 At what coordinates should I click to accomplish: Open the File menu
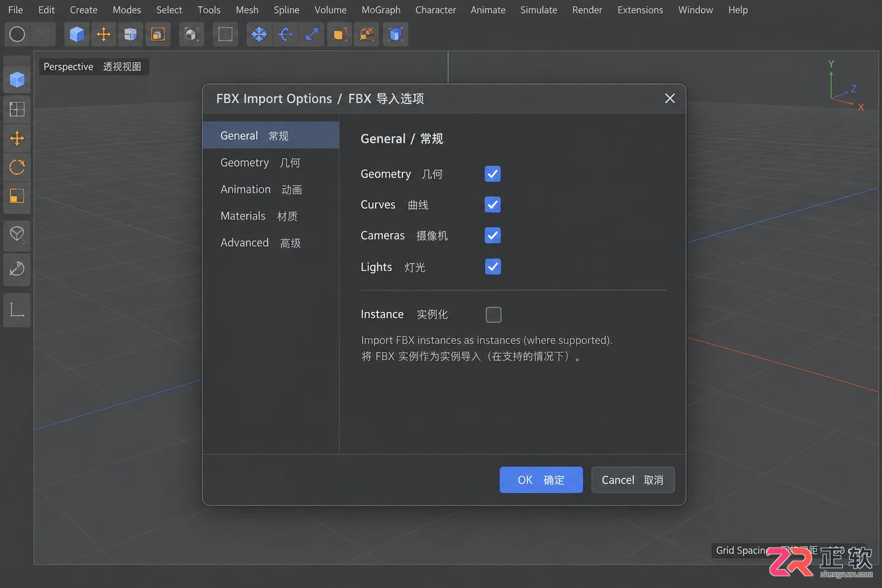tap(15, 10)
